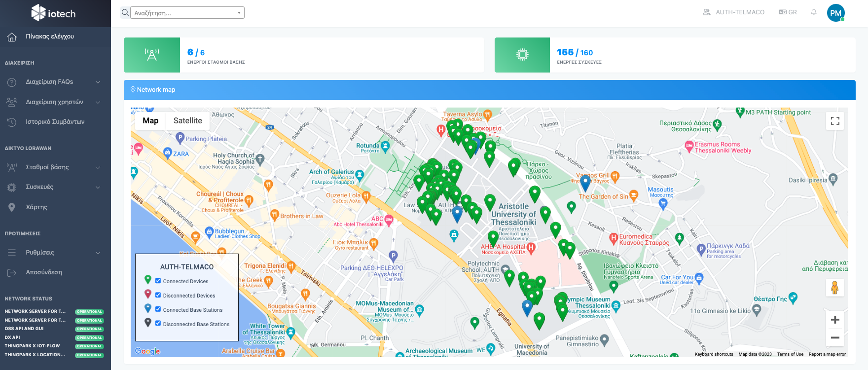Switch to Map view tab
This screenshot has width=868, height=370.
[x=150, y=121]
